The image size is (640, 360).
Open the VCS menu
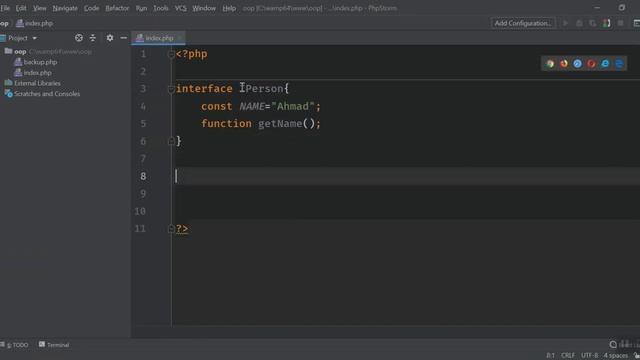[x=180, y=8]
